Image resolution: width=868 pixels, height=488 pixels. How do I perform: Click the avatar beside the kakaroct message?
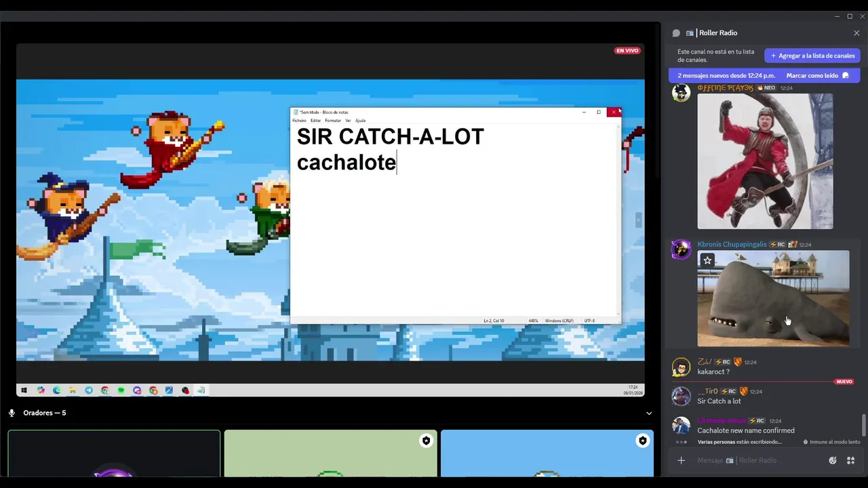point(681,367)
